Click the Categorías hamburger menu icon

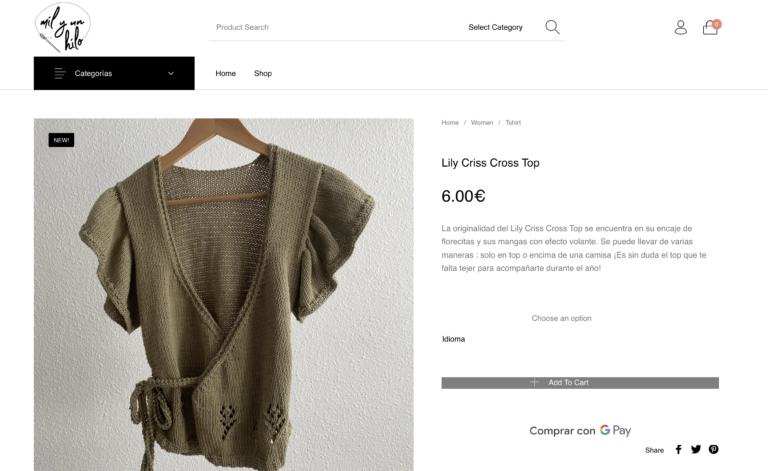60,73
